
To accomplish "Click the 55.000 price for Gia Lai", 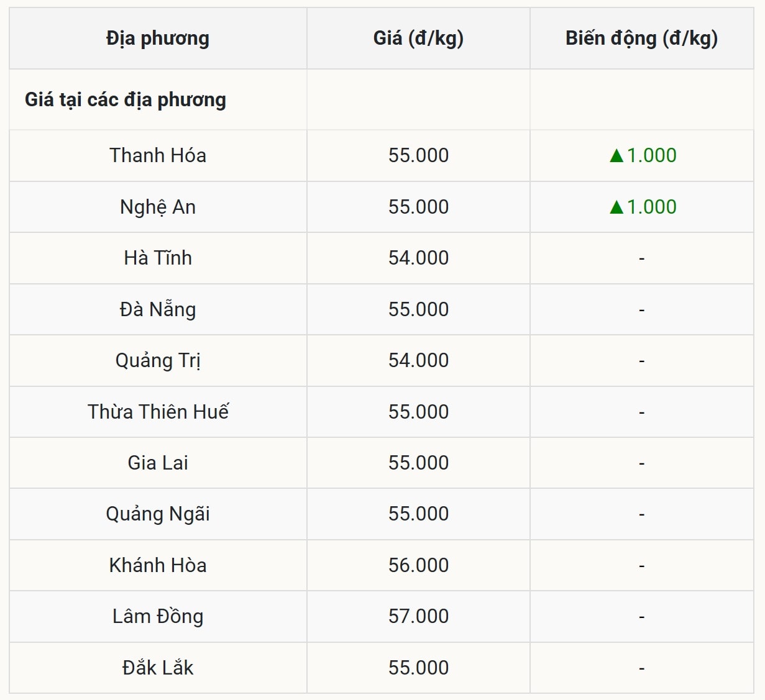I will (418, 463).
